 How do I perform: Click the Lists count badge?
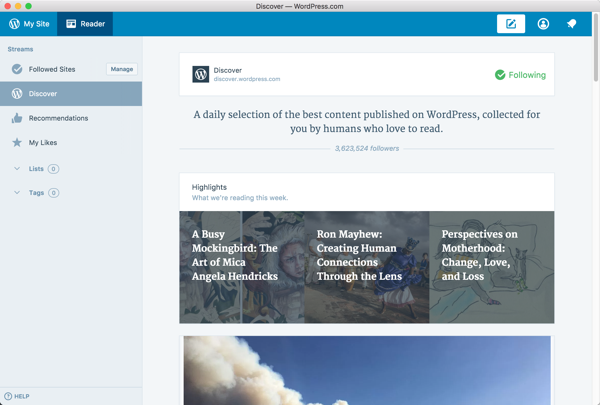click(54, 169)
